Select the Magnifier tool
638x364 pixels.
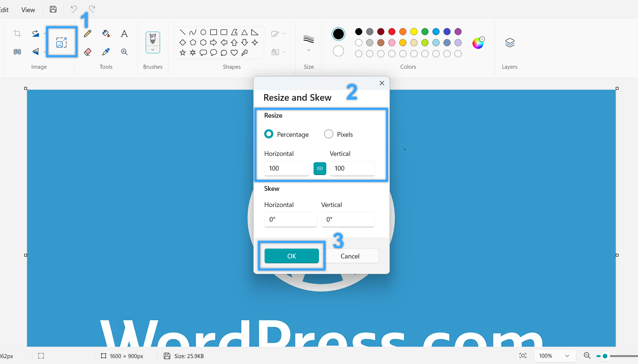coord(124,52)
